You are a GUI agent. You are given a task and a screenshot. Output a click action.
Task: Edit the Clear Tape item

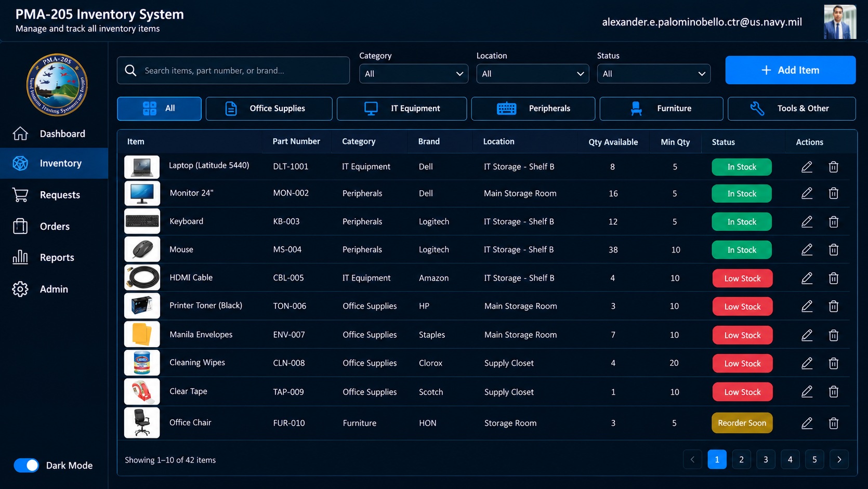click(x=807, y=392)
